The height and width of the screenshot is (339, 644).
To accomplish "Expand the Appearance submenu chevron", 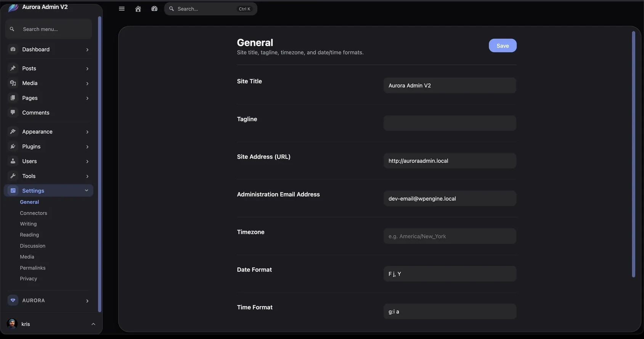I will coord(87,132).
